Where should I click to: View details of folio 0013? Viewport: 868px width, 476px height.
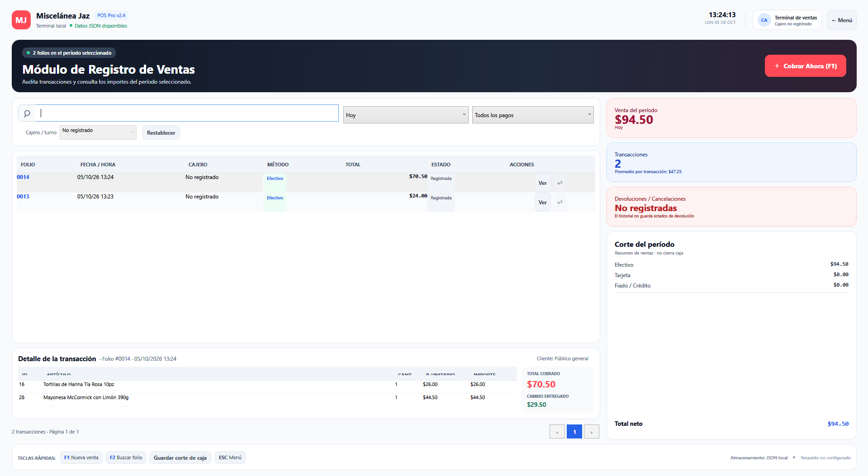pyautogui.click(x=543, y=202)
